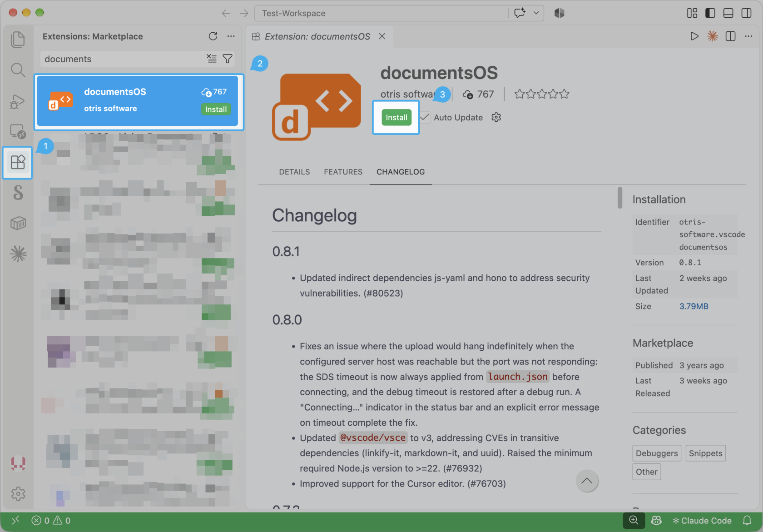Toggle the Auto Update checkbox
Image resolution: width=763 pixels, height=532 pixels.
pyautogui.click(x=425, y=117)
